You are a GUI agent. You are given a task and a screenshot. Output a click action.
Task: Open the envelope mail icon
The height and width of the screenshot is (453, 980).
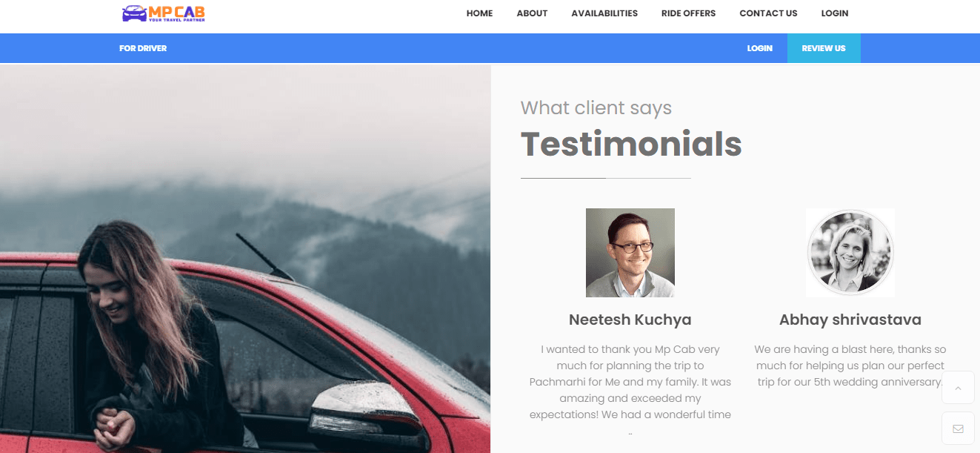tap(958, 429)
